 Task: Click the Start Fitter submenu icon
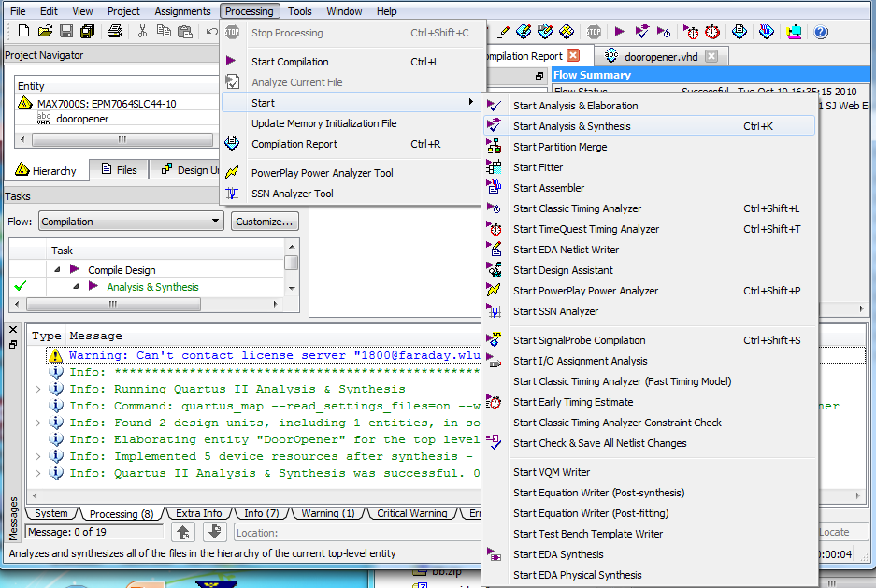point(494,167)
